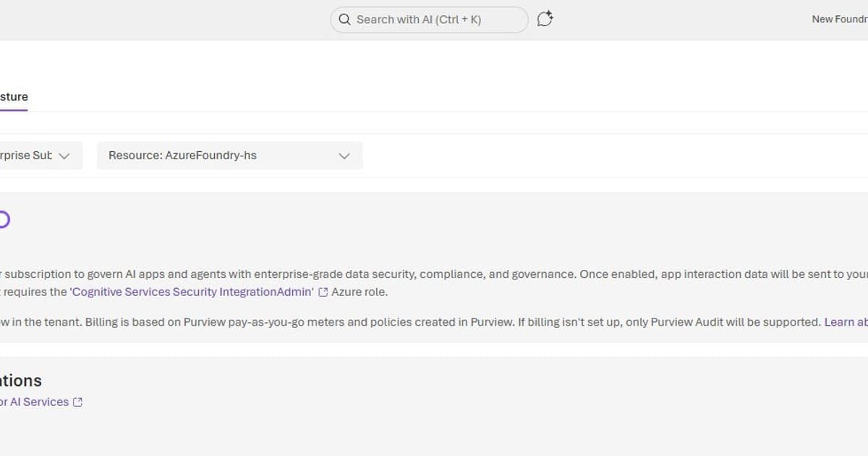Click the external-link icon beside the AI Services link
Image resolution: width=868 pixels, height=456 pixels.
[x=77, y=402]
